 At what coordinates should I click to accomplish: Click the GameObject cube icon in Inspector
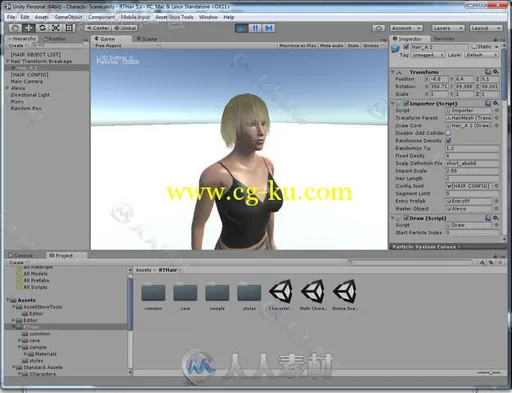pyautogui.click(x=395, y=49)
